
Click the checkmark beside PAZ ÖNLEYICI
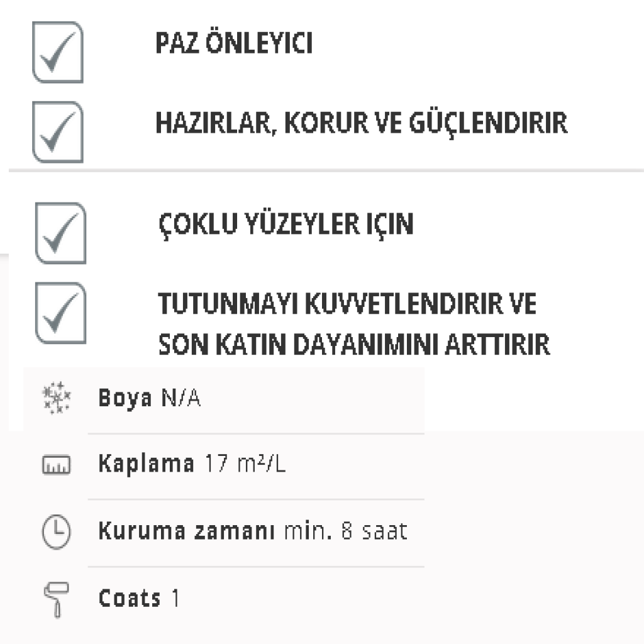point(58,52)
